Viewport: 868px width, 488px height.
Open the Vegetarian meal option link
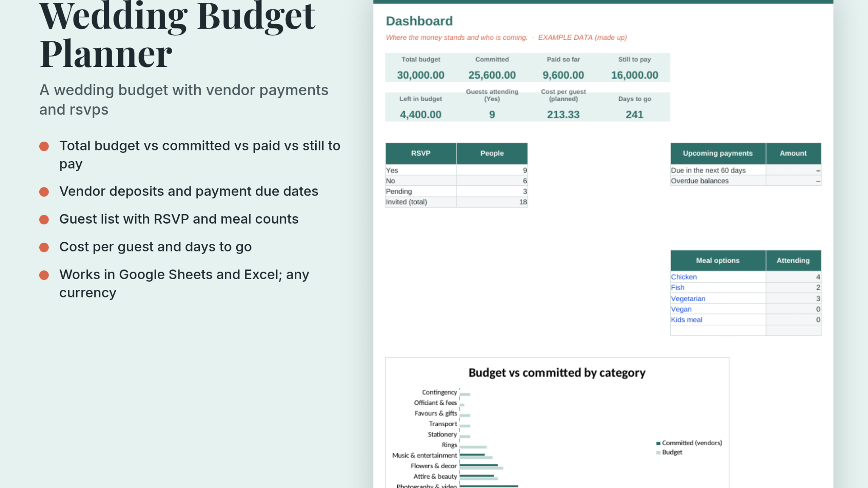[x=688, y=299]
